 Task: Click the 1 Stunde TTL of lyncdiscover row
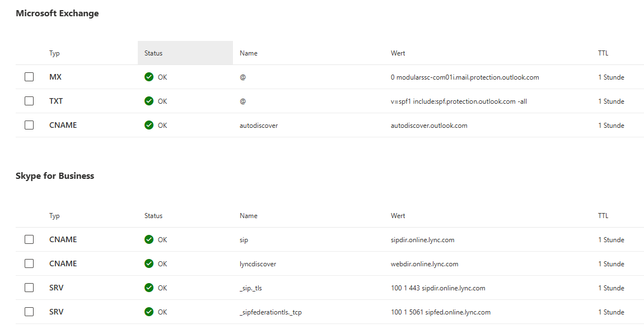611,264
